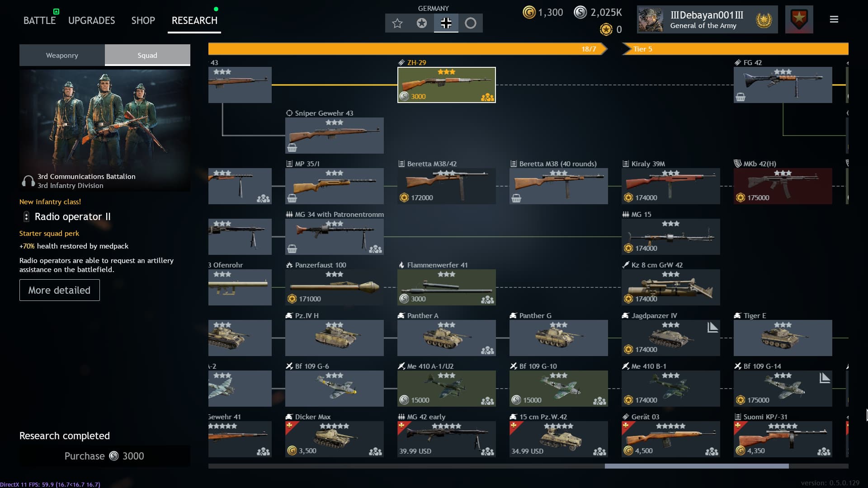Viewport: 868px width, 488px height.
Task: Select the circle faction icon
Action: click(470, 23)
